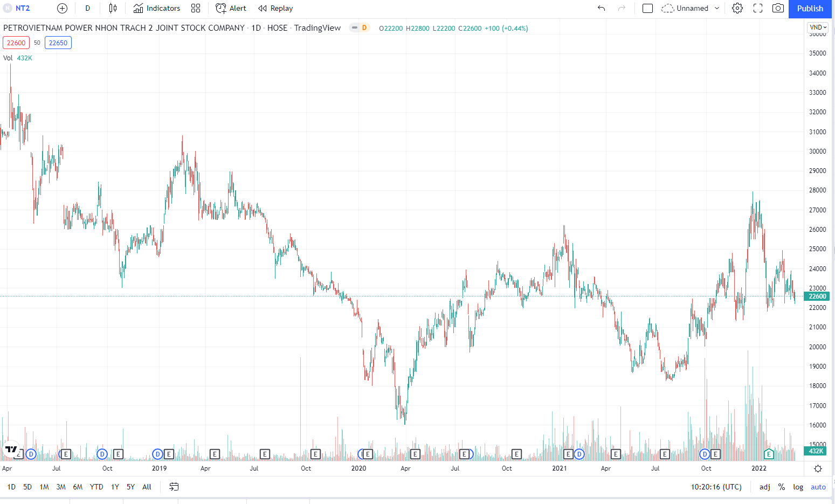The width and height of the screenshot is (835, 504).
Task: Toggle adj dividend adjustment
Action: [764, 487]
